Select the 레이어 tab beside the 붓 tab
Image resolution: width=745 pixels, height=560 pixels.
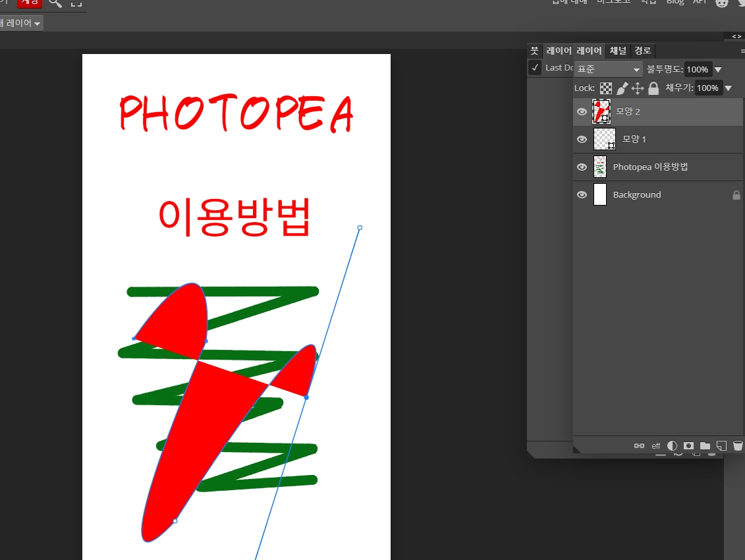[559, 50]
